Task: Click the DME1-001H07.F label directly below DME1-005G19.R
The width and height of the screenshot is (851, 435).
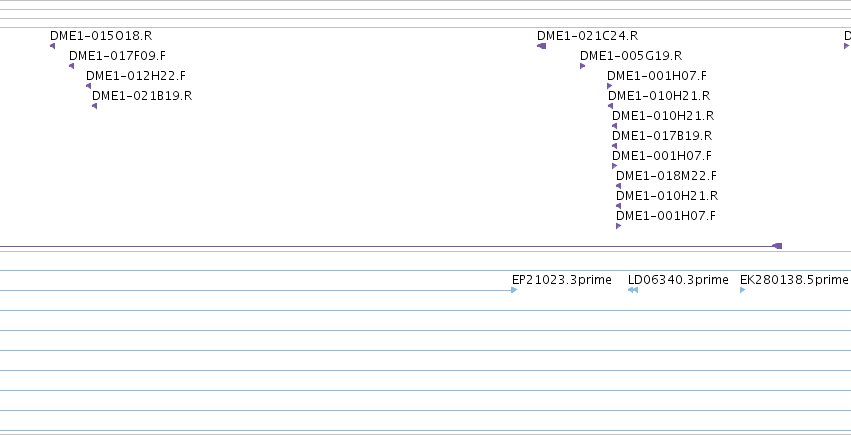Action: point(657,76)
